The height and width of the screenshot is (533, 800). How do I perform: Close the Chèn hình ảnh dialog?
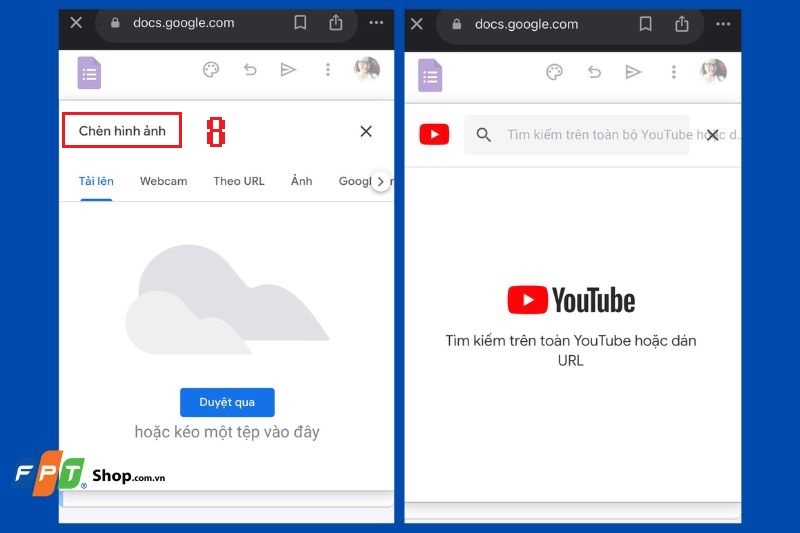pos(366,131)
